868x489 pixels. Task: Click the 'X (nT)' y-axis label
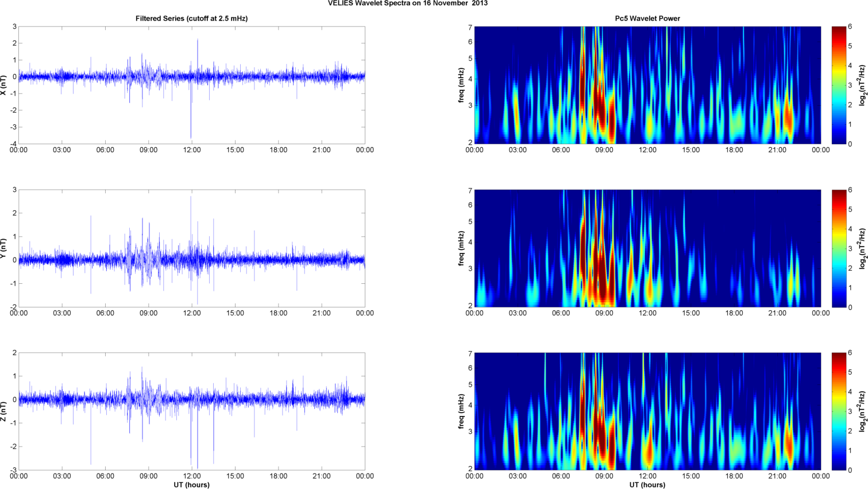point(3,85)
